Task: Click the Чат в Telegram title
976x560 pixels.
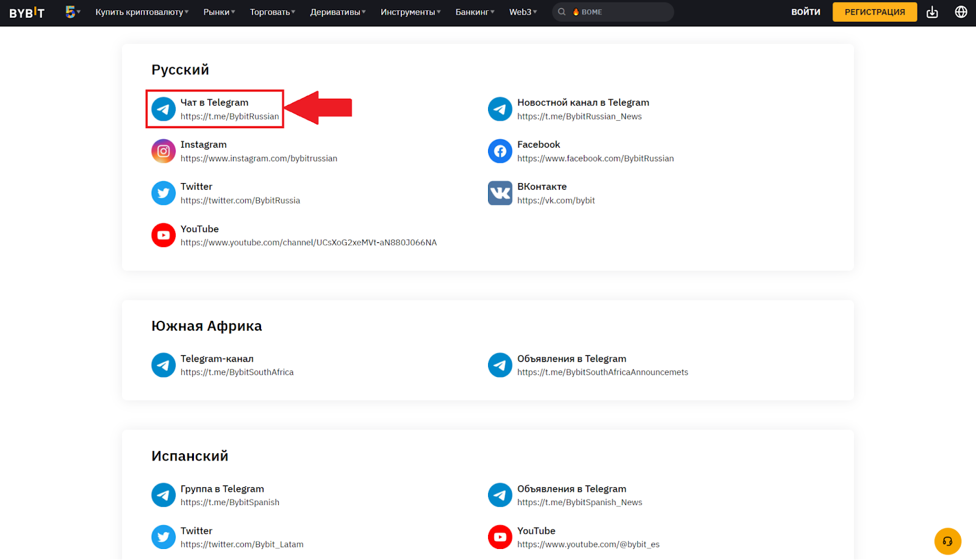Action: pyautogui.click(x=215, y=102)
